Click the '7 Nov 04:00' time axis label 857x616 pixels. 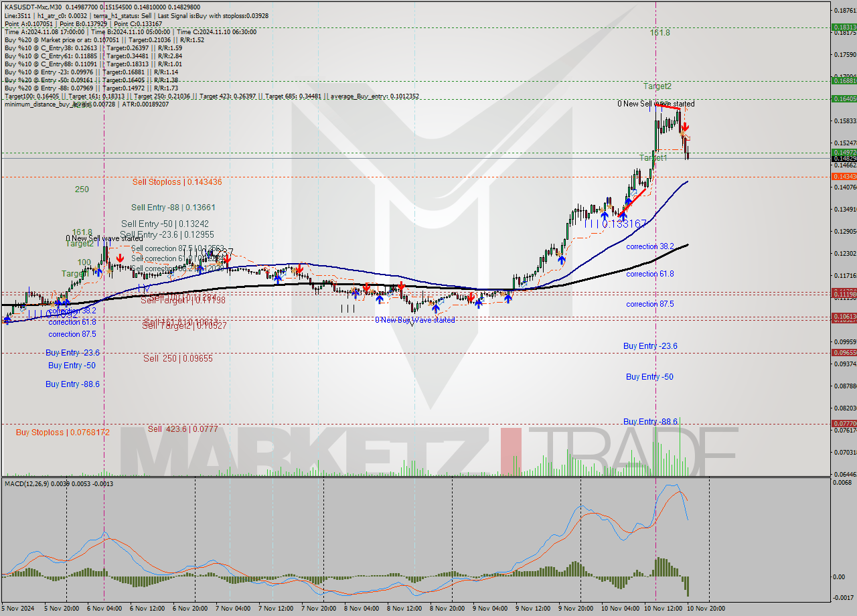coord(234,609)
